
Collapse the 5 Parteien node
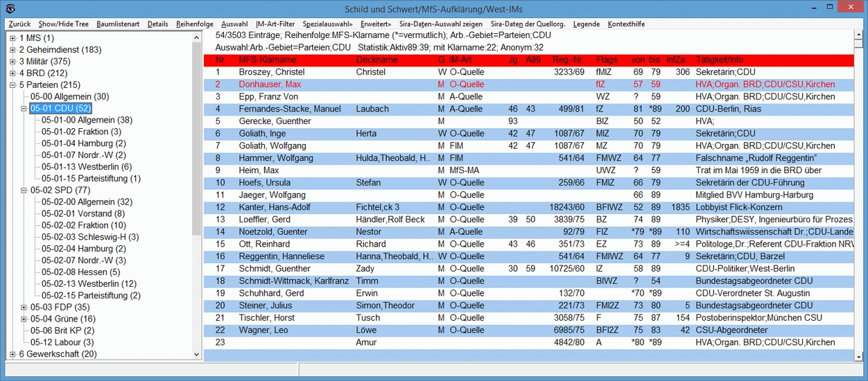tap(12, 85)
